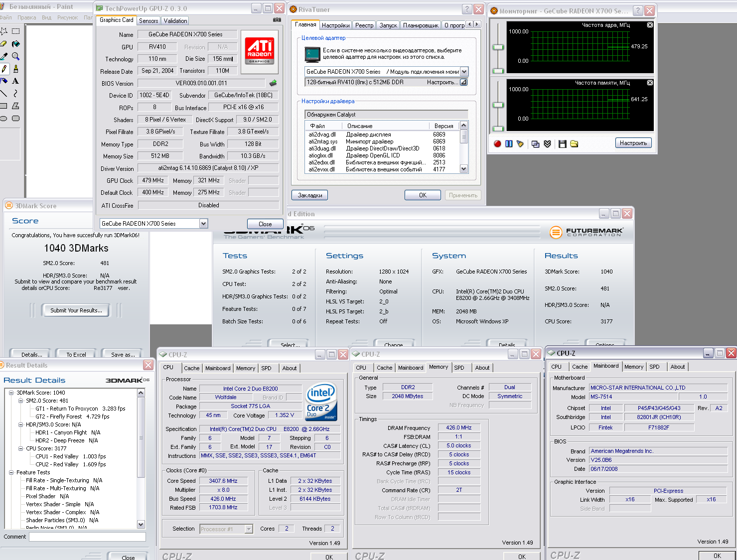This screenshot has width=737, height=560.
Task: Collapse the HDR/SM3.0 Score node
Action: coord(21,424)
